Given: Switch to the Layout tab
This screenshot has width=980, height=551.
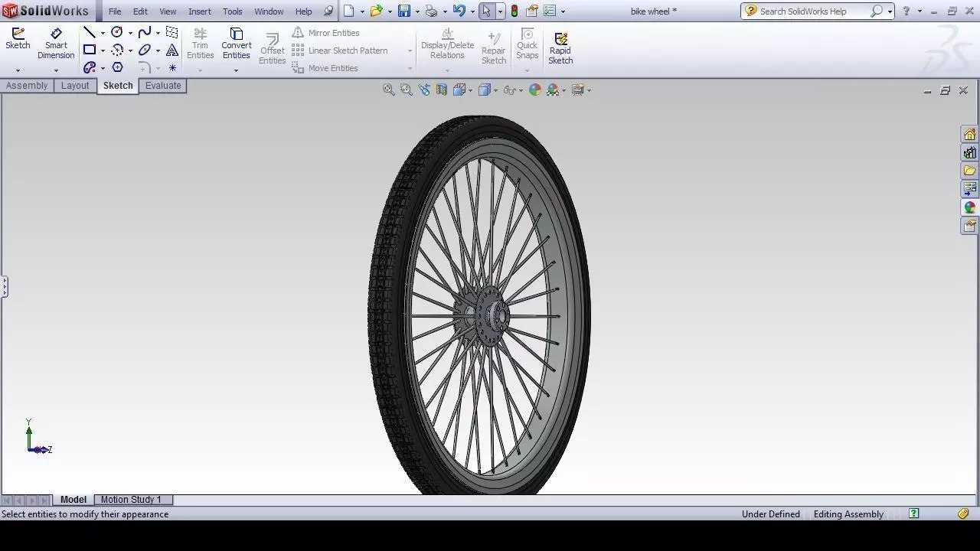Looking at the screenshot, I should (75, 86).
